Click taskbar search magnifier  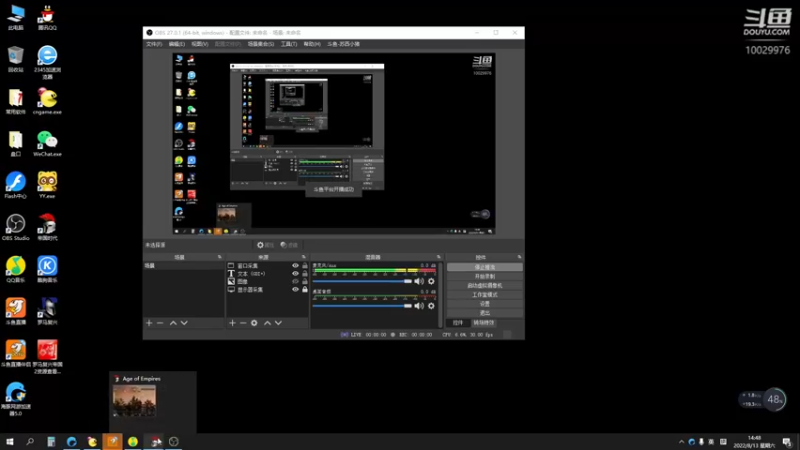pyautogui.click(x=30, y=441)
